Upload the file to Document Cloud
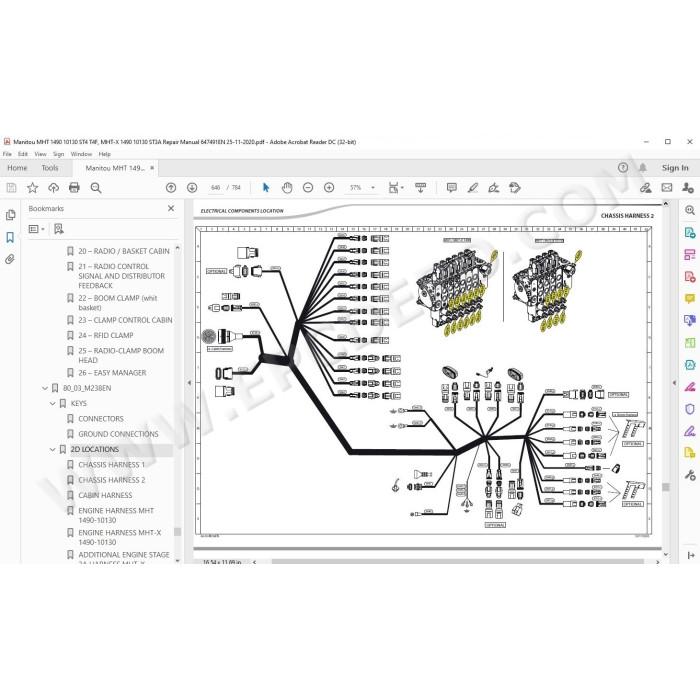Viewport: 700px width, 700px height. (x=54, y=188)
